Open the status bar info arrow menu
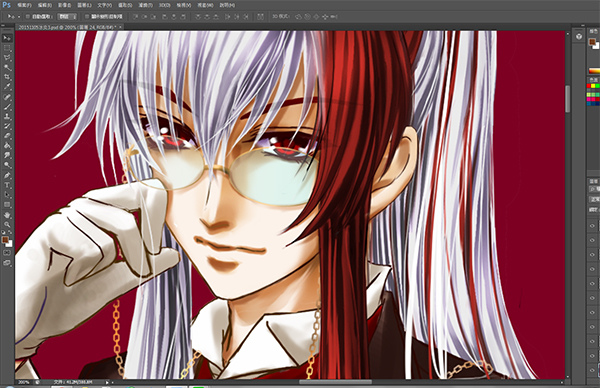This screenshot has width=600, height=388. (107, 382)
